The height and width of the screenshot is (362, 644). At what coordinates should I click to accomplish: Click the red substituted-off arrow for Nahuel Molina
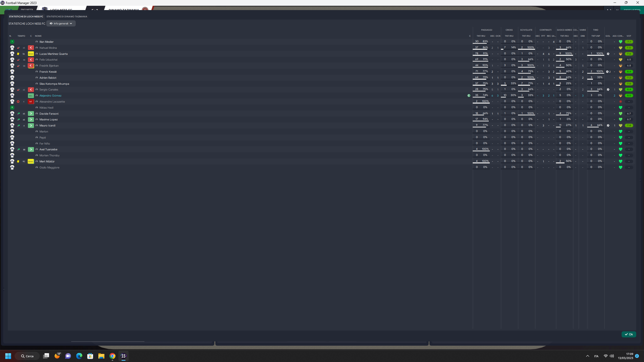31,48
